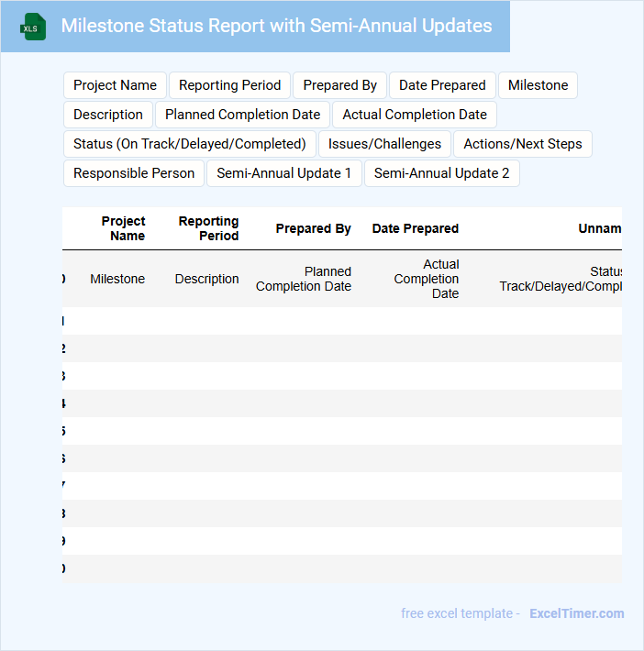Click the green XLS file icon
The height and width of the screenshot is (651, 644).
tap(34, 27)
